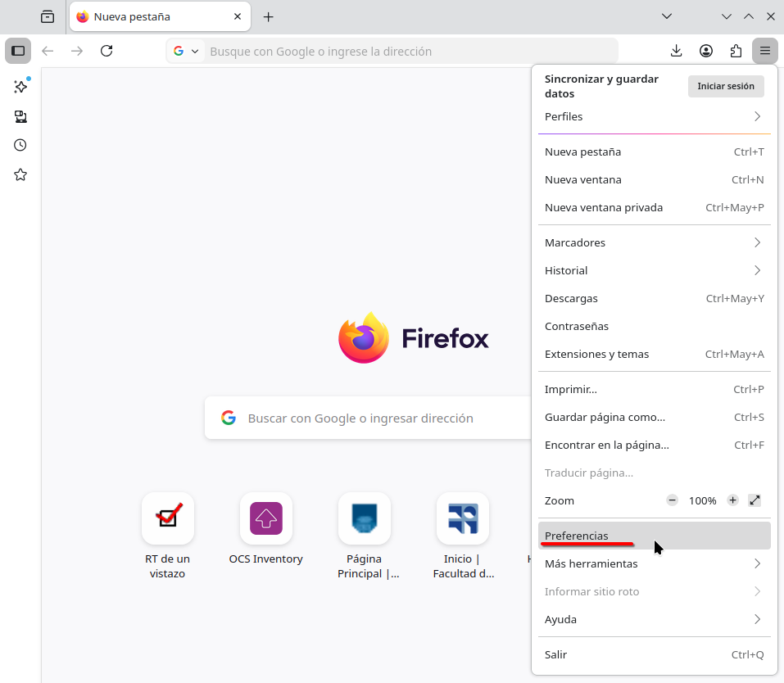Enter fullscreen via zoom arrows icon
Viewport: 784px width, 683px height.
pos(755,500)
